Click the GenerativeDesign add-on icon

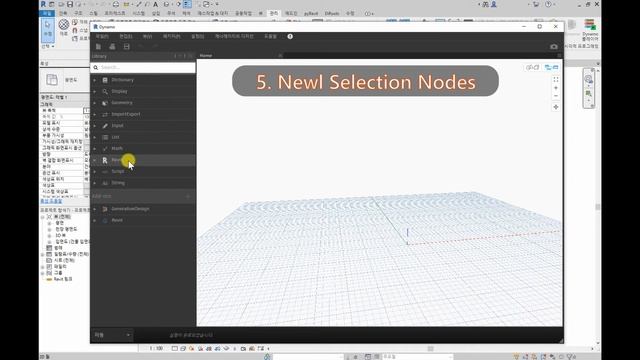pos(105,209)
